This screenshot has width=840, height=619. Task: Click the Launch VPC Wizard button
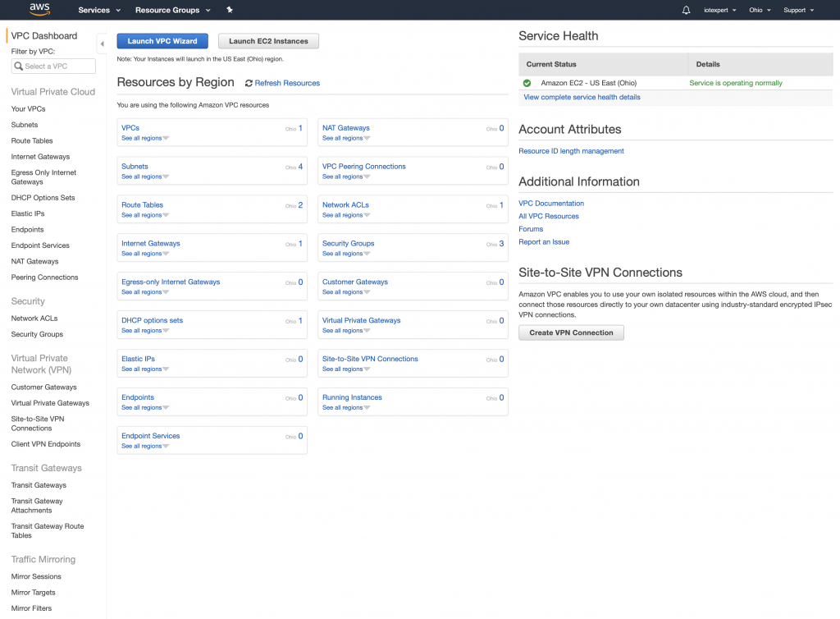pyautogui.click(x=162, y=41)
